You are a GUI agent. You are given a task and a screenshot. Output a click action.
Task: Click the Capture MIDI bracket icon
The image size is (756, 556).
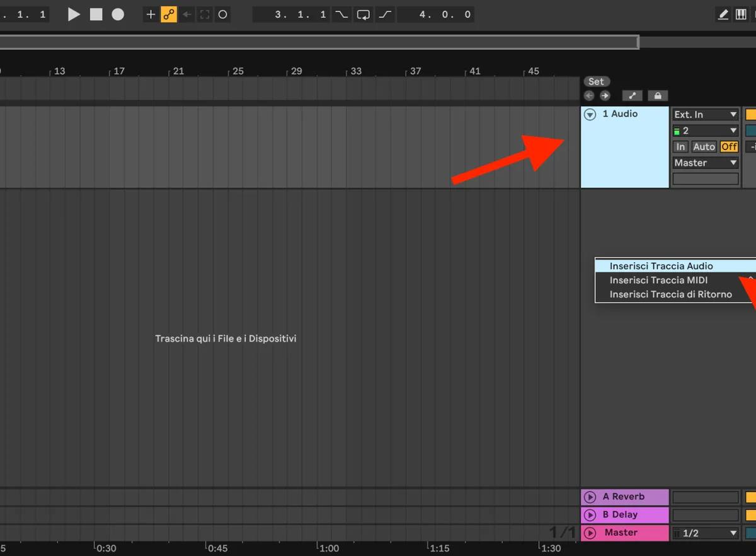coord(205,14)
